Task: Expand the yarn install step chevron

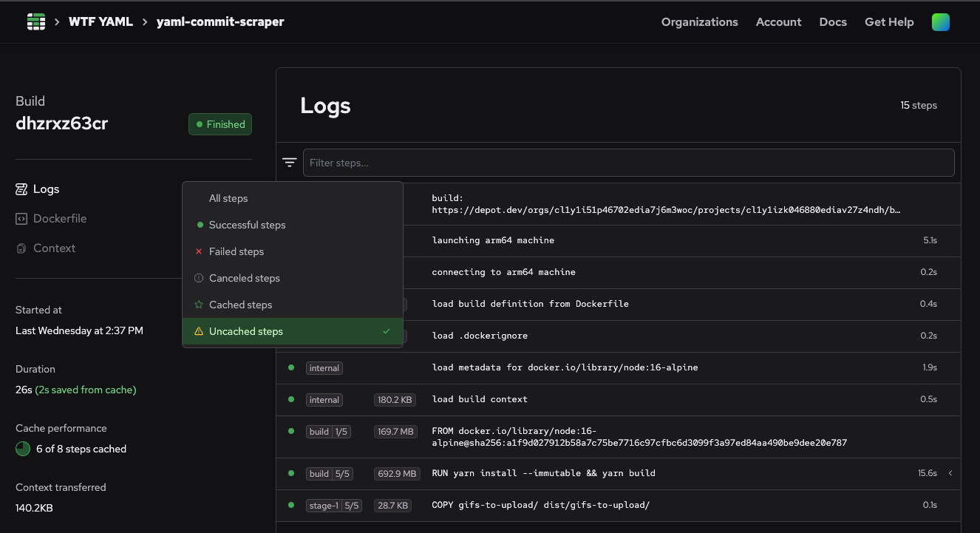Action: [x=950, y=473]
